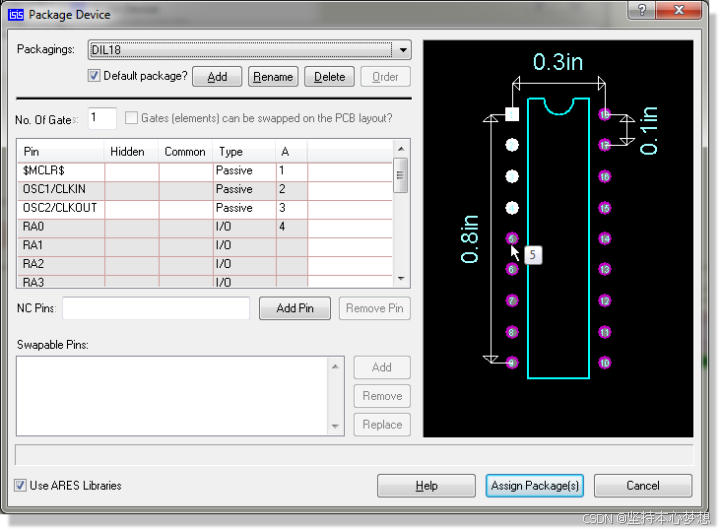The height and width of the screenshot is (532, 722).
Task: Click the A column cell for RA2
Action: [x=292, y=264]
